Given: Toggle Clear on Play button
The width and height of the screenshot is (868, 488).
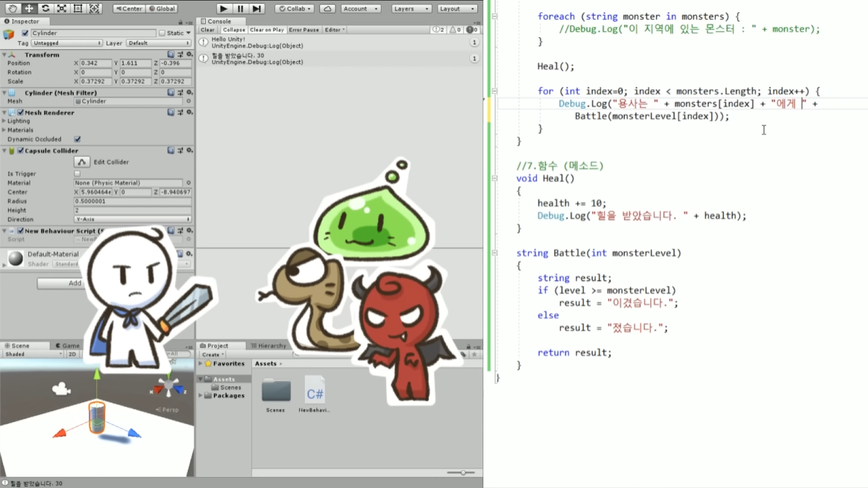Looking at the screenshot, I should pos(267,29).
